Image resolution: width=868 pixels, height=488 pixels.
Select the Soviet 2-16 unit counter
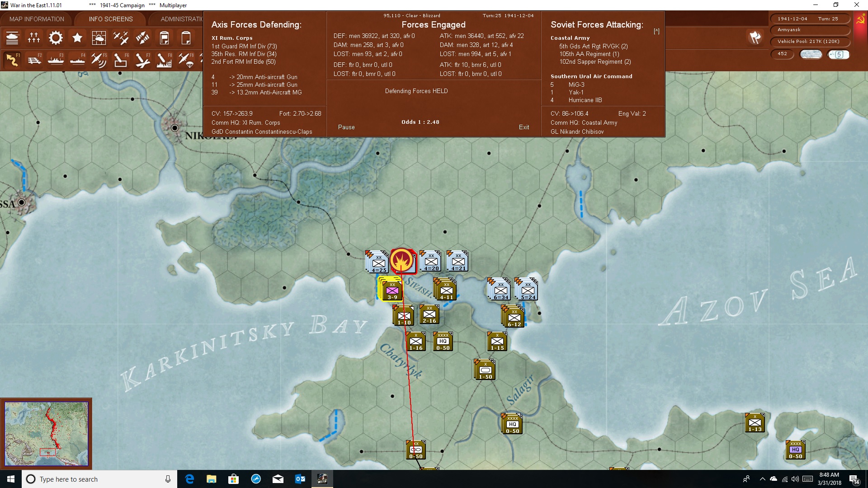[x=429, y=314]
